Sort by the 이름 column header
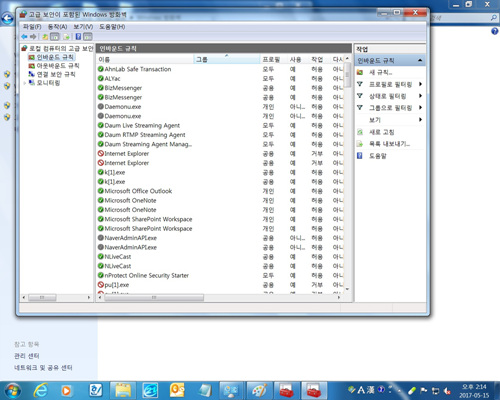 point(145,59)
